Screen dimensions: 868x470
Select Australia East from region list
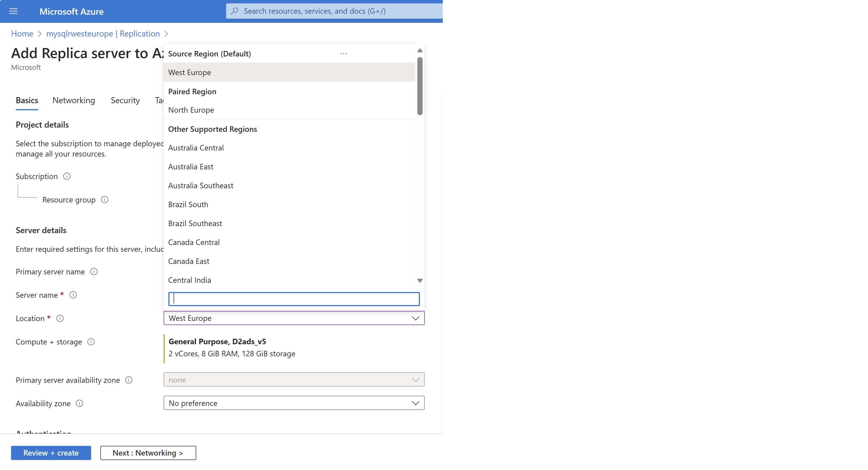190,166
